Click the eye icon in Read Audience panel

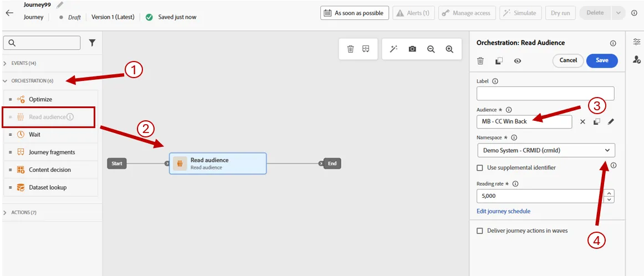518,61
